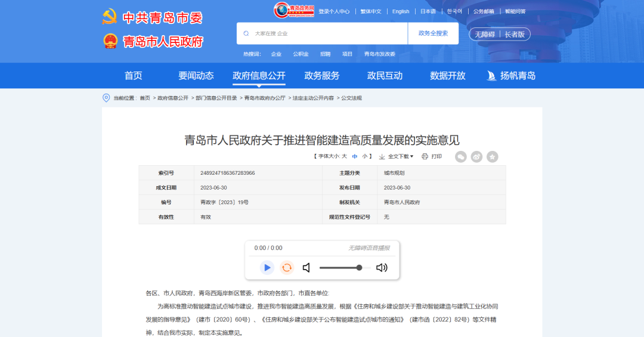Click the article title heading
The image size is (644, 337).
click(322, 140)
